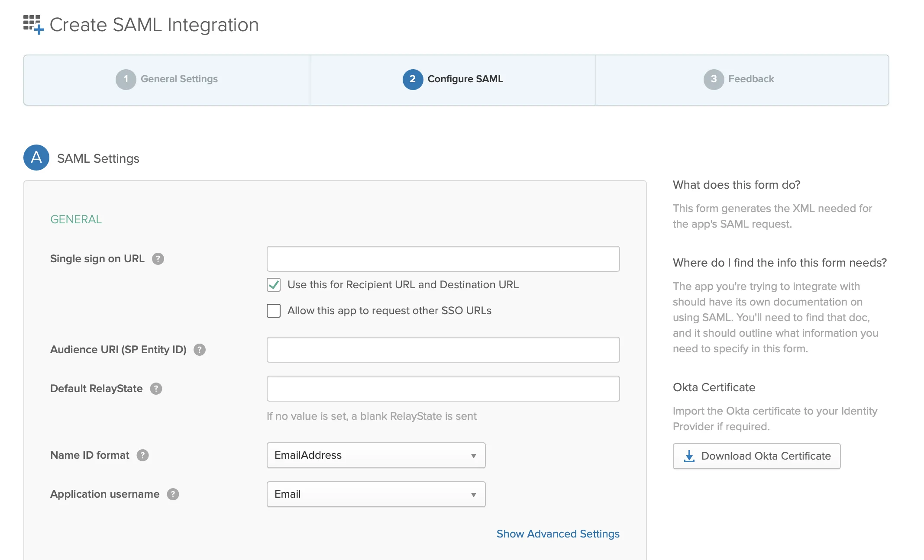Go to General Settings step tab
Viewport: 924px width, 560px height.
coord(167,80)
